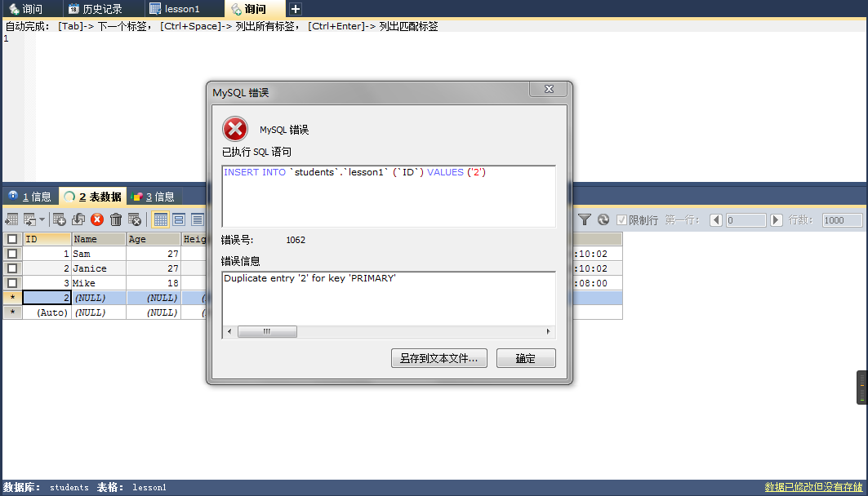Click 另存到文本文件... button

(x=439, y=358)
